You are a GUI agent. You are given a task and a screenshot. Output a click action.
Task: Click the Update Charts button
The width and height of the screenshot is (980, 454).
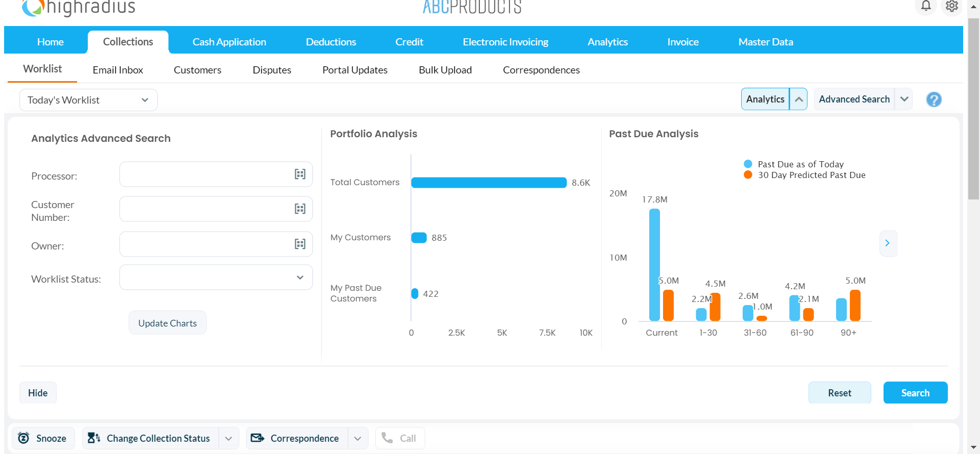tap(167, 323)
